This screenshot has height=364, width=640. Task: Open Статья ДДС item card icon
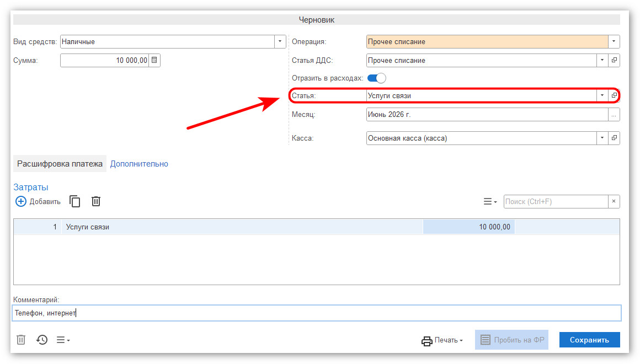614,60
